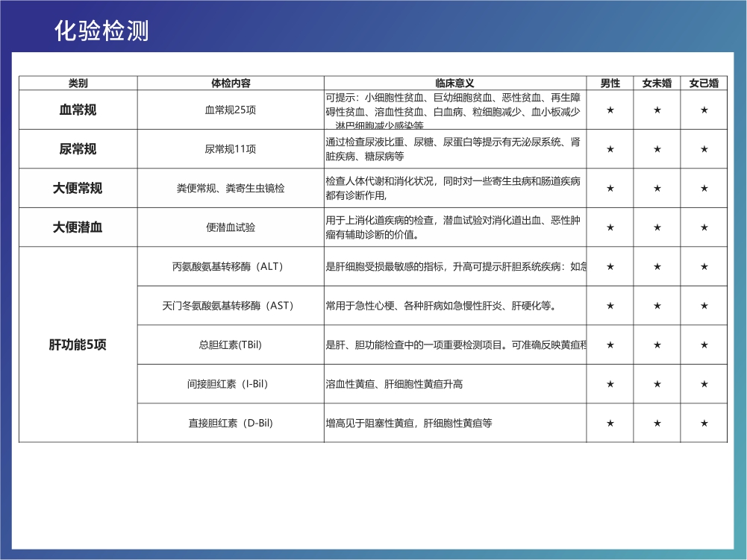Image resolution: width=747 pixels, height=560 pixels.
Task: Click the 大便常规 category cell
Action: [x=78, y=188]
